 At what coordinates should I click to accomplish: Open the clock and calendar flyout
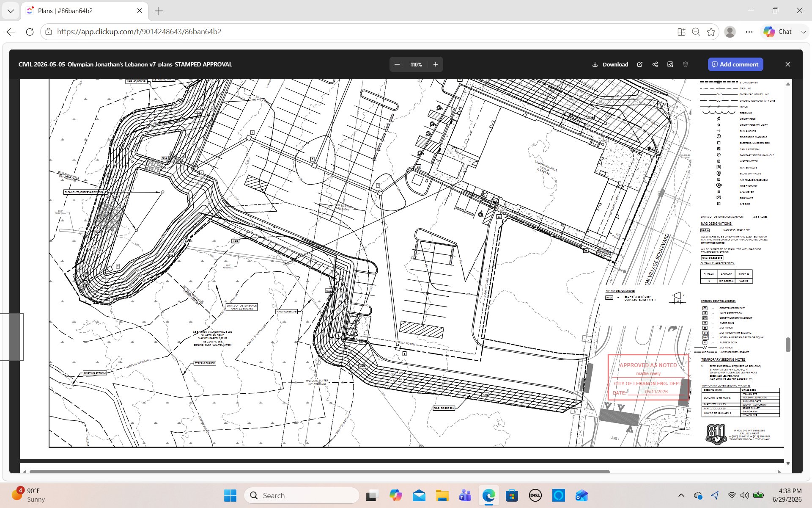(x=787, y=495)
